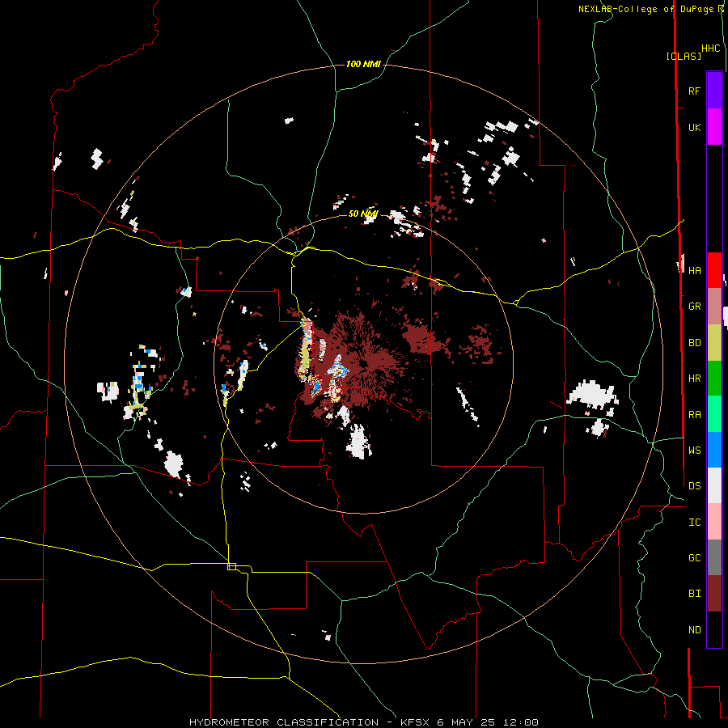Click the HR green legend swatch
The height and width of the screenshot is (728, 728).
[714, 379]
